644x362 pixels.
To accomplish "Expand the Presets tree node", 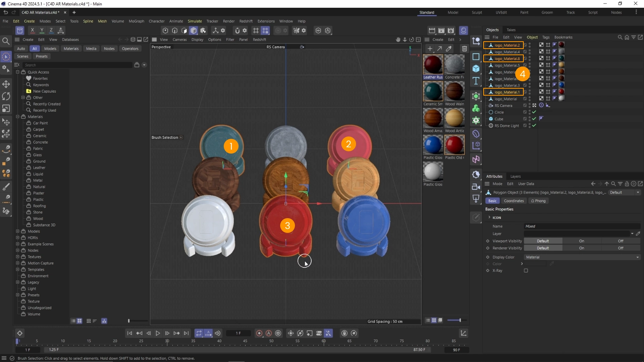I will [x=18, y=295].
